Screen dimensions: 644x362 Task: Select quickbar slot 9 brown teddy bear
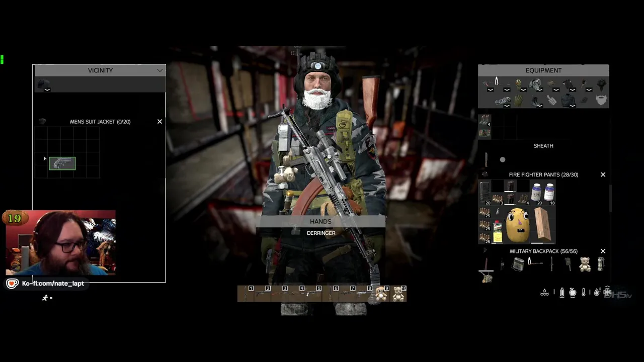(381, 294)
